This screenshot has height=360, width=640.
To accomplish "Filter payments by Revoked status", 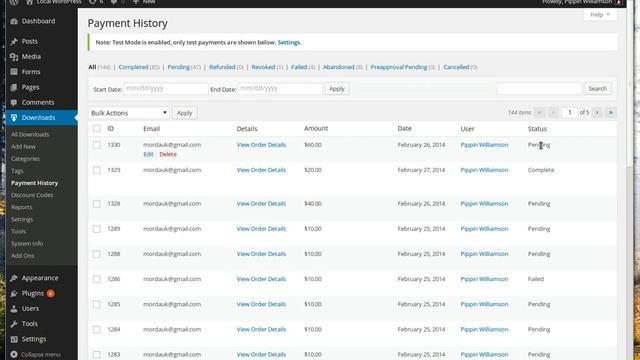I will [x=263, y=67].
